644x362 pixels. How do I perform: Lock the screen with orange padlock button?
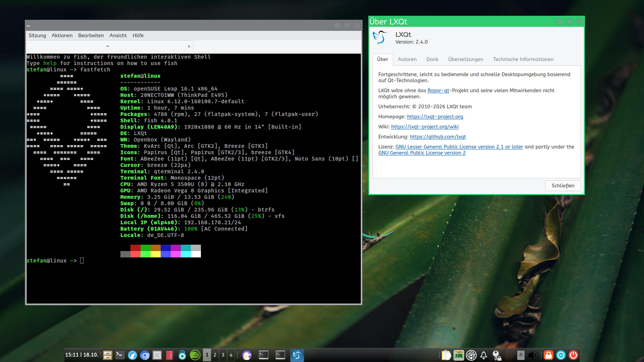tap(548, 355)
